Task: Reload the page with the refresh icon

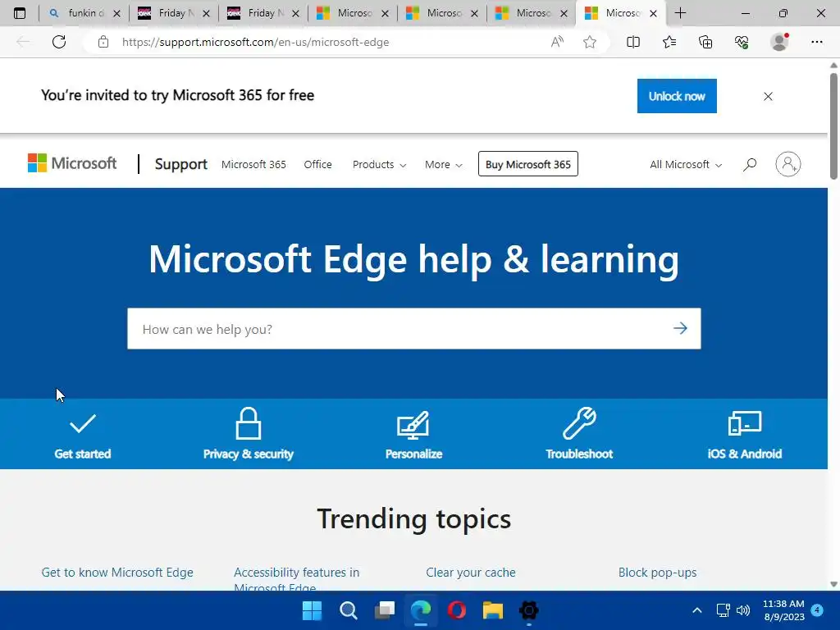Action: pos(59,42)
